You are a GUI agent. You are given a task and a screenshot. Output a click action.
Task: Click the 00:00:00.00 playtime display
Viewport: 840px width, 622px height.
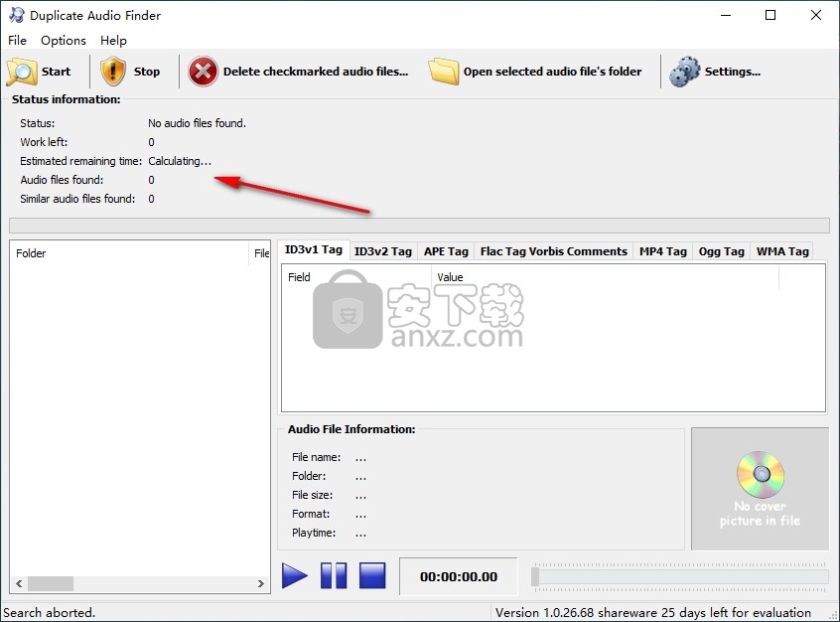(459, 576)
